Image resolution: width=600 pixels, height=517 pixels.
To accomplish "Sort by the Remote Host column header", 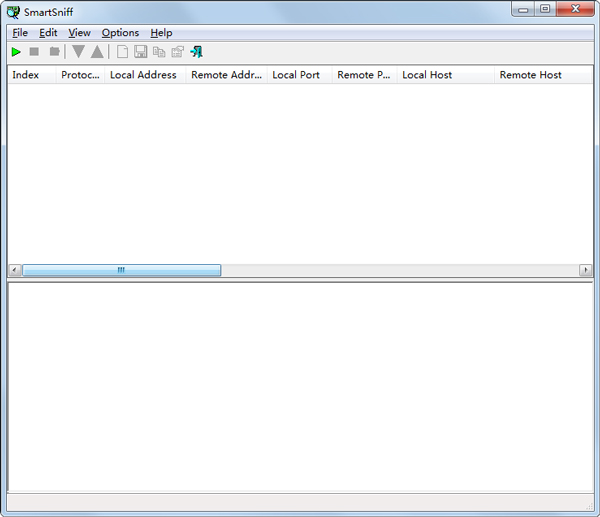I will coord(543,75).
